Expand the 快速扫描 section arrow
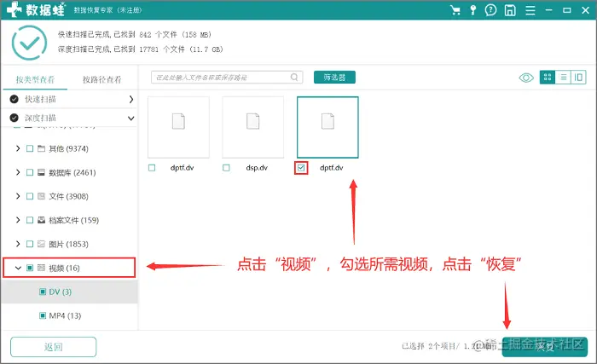Viewport: 597px width, 364px height. (x=131, y=100)
